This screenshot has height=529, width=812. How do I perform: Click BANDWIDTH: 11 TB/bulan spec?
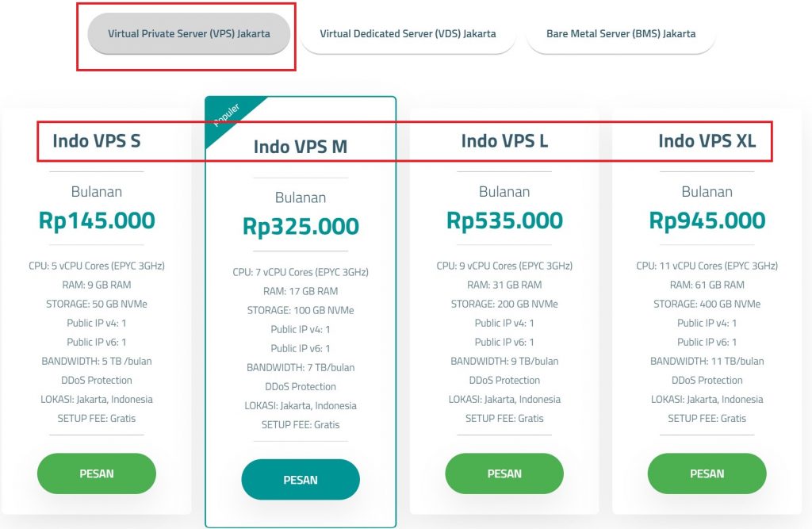tap(707, 361)
